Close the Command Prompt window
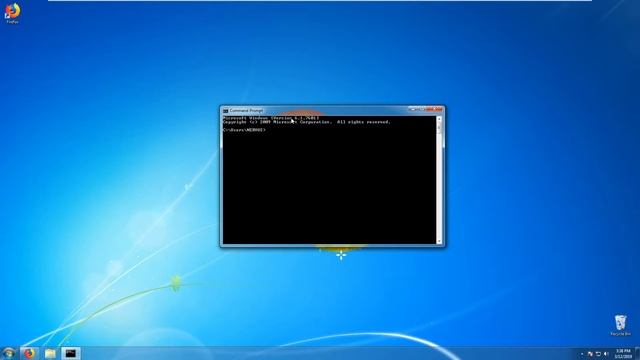Screen dimensions: 640x360 coord(434,109)
